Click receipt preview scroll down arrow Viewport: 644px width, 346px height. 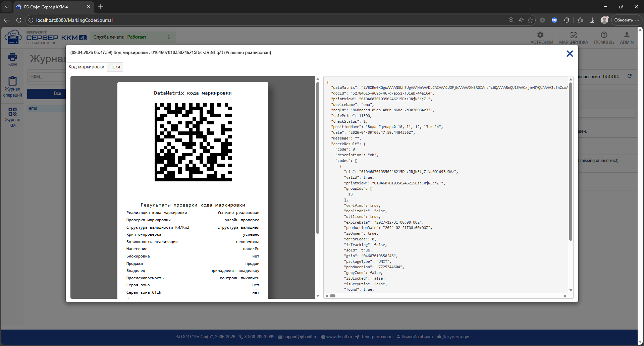pos(318,296)
